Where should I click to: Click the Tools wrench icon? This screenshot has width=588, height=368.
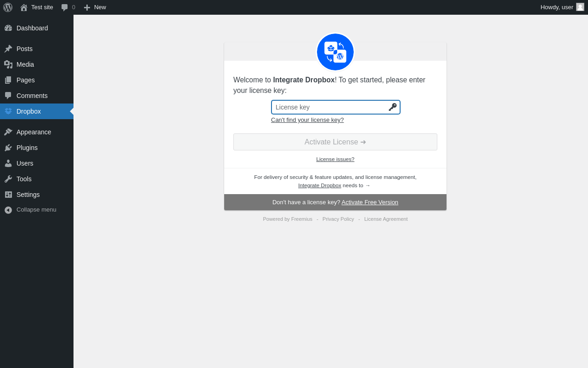point(8,179)
